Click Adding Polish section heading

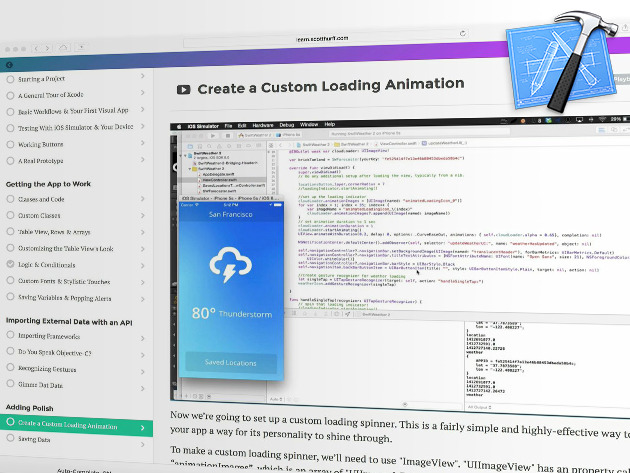tap(29, 407)
